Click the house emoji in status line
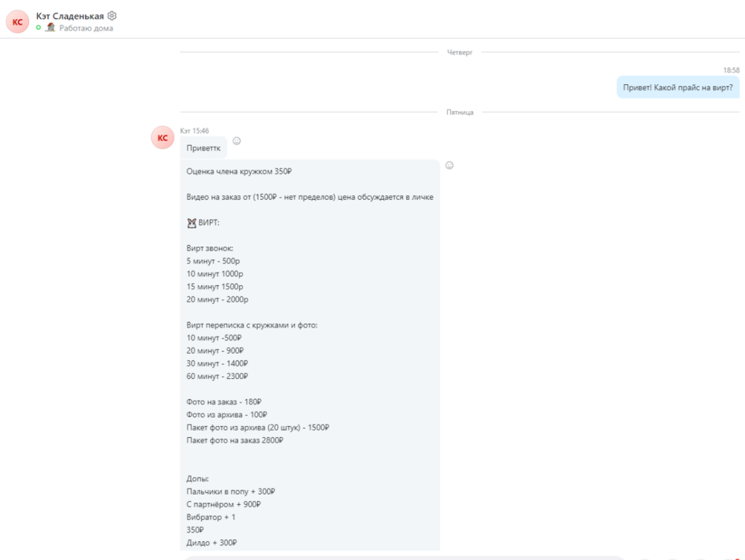Viewport: 745px width, 560px height. [51, 28]
